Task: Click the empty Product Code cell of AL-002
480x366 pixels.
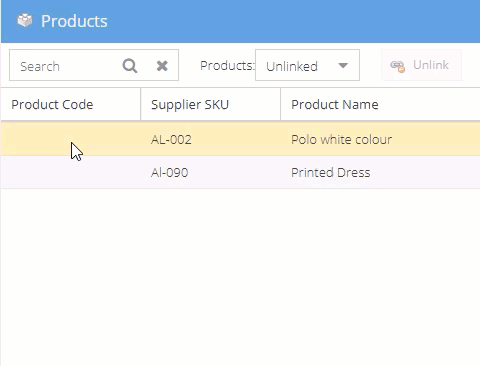Action: point(71,139)
